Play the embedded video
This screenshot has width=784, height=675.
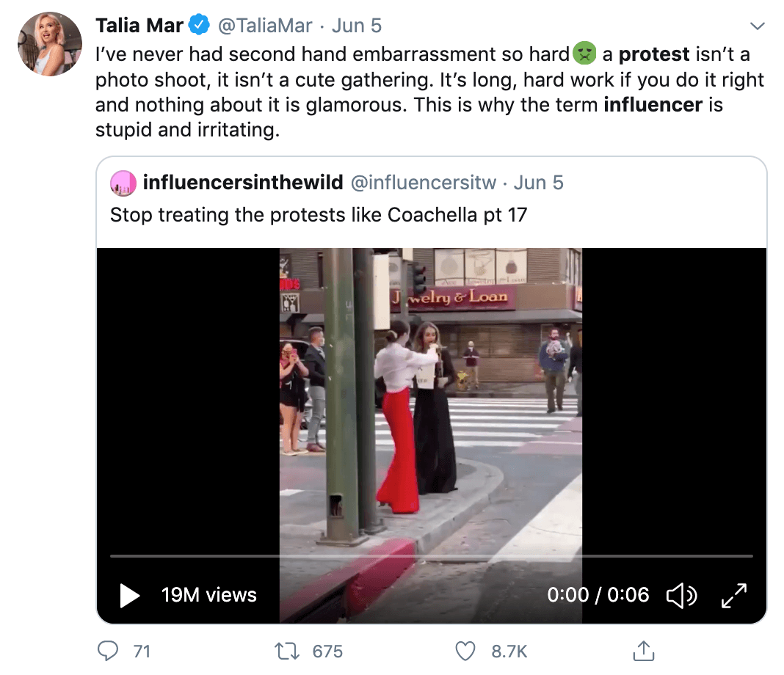point(129,595)
